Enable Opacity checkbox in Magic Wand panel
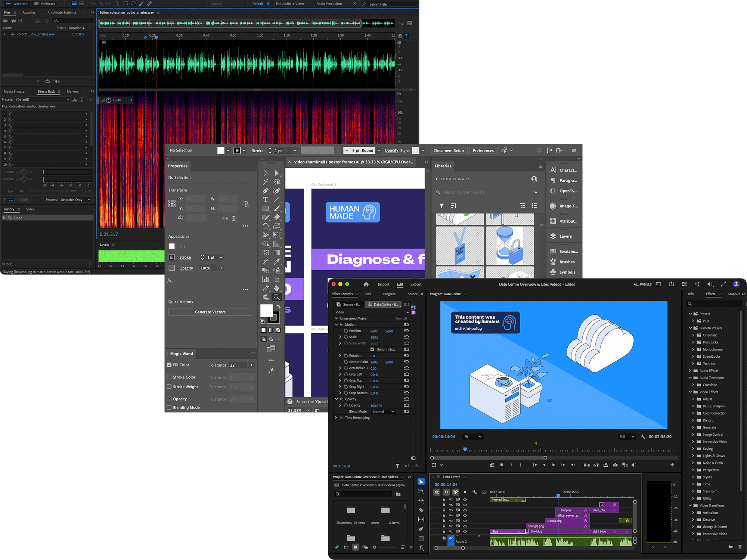Screen dimensions: 747x560 (169, 399)
